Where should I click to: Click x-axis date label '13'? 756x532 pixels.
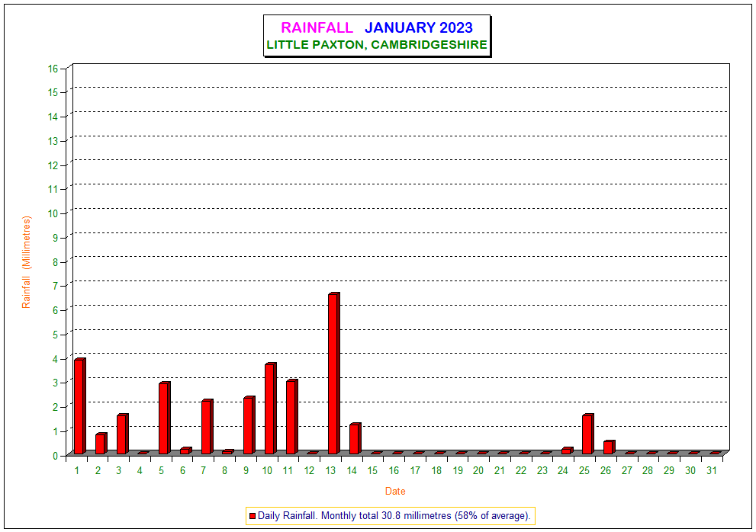(x=330, y=471)
